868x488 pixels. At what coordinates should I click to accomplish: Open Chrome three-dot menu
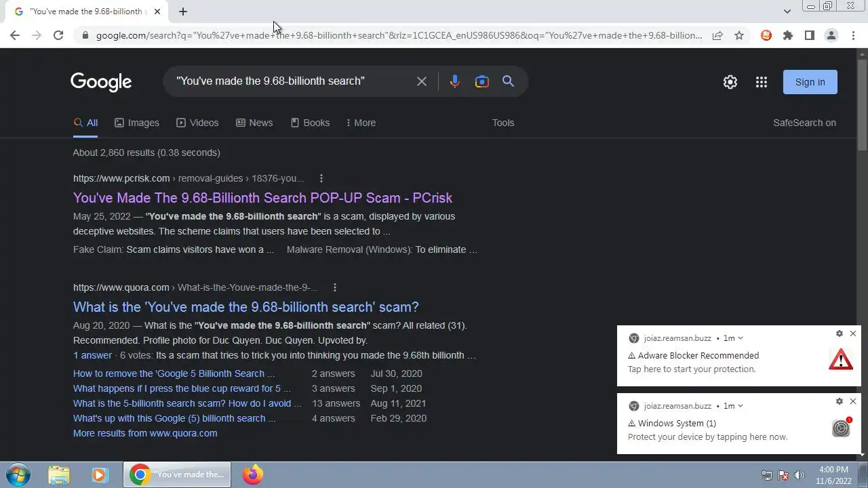[853, 35]
